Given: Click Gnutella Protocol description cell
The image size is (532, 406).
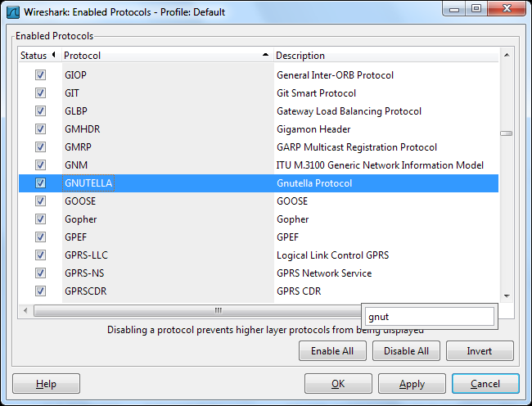Looking at the screenshot, I should (314, 183).
